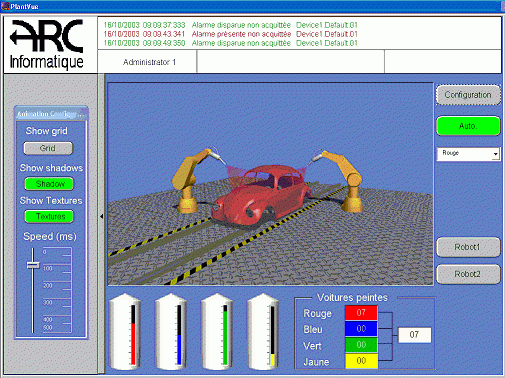505x378 pixels.
Task: Click the Rouge count field showing 07
Action: coord(361,313)
